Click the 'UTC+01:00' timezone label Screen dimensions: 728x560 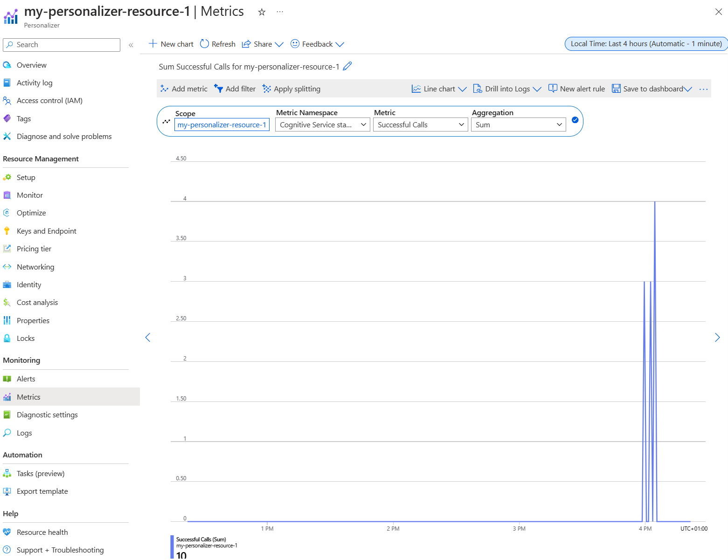pos(694,529)
